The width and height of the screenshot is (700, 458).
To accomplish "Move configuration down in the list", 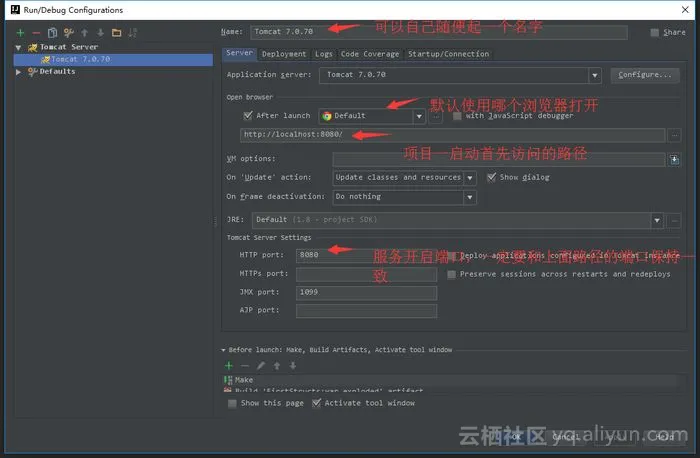I will pyautogui.click(x=100, y=33).
